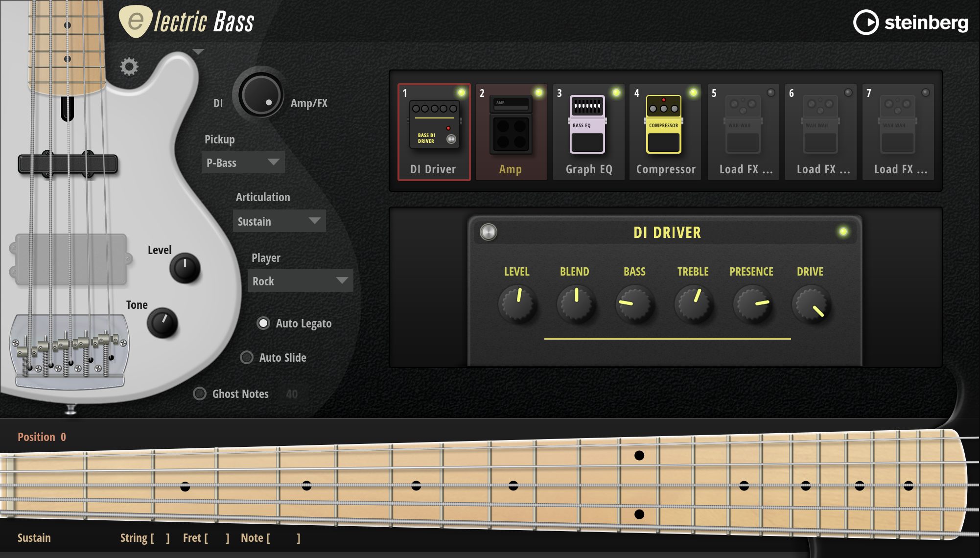Enable the Auto Slide option
Image resolution: width=980 pixels, height=558 pixels.
pos(247,357)
